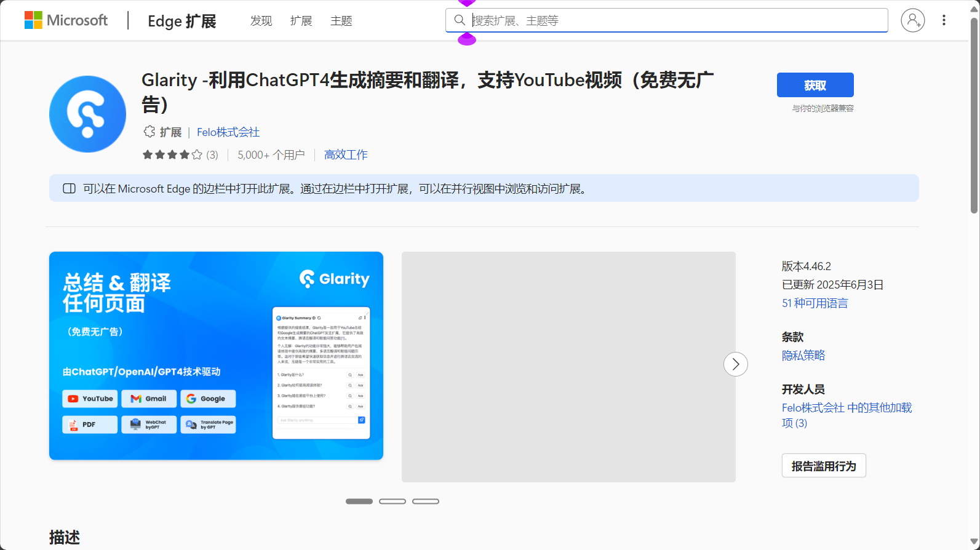Screen dimensions: 980x550
Task: Open the gray second screenshot placeholder
Action: [568, 367]
